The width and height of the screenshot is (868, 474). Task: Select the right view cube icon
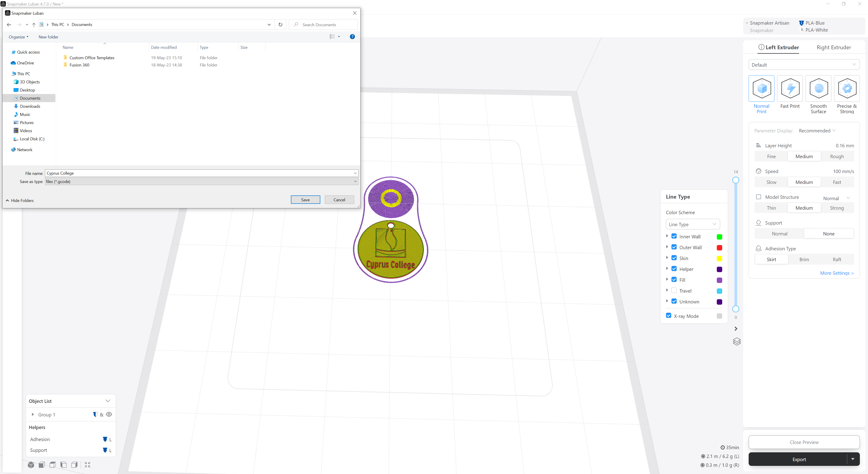coord(74,465)
